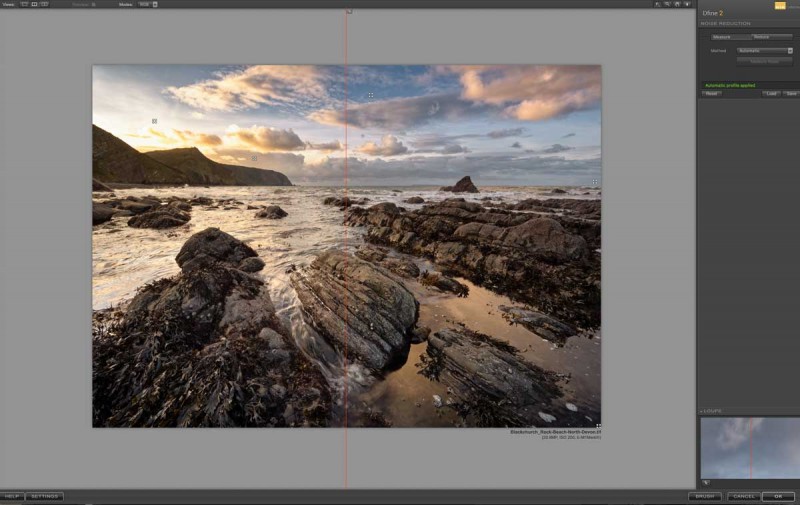Click the Brush button
This screenshot has width=800, height=505.
pyautogui.click(x=704, y=496)
